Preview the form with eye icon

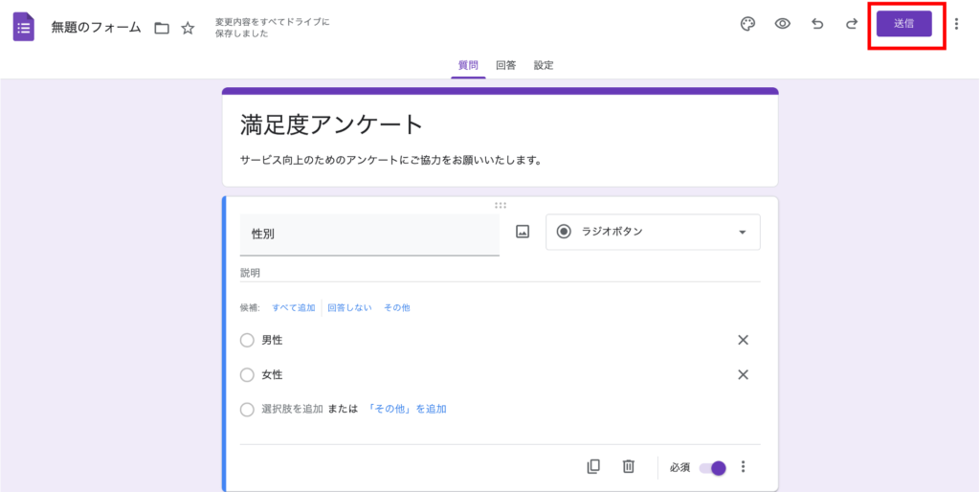point(783,24)
